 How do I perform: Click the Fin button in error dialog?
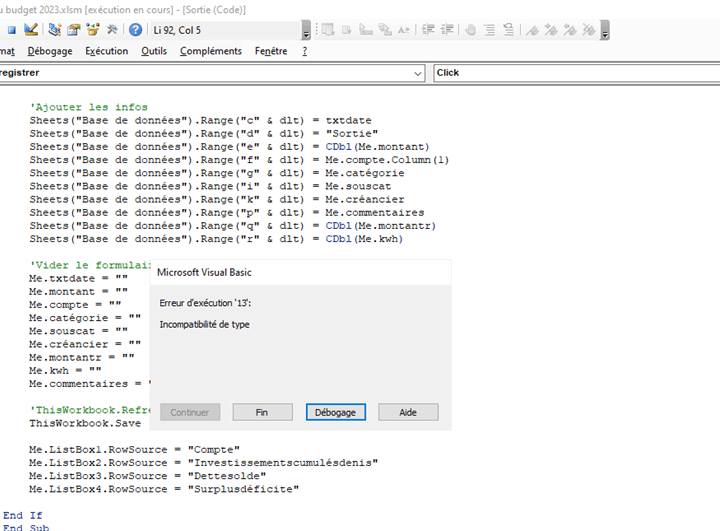tap(262, 412)
